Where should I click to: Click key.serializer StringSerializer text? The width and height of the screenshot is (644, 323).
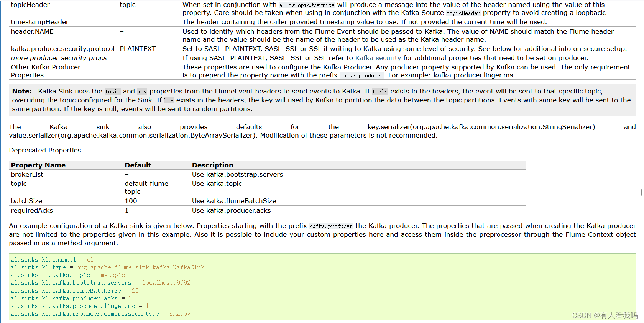point(481,127)
